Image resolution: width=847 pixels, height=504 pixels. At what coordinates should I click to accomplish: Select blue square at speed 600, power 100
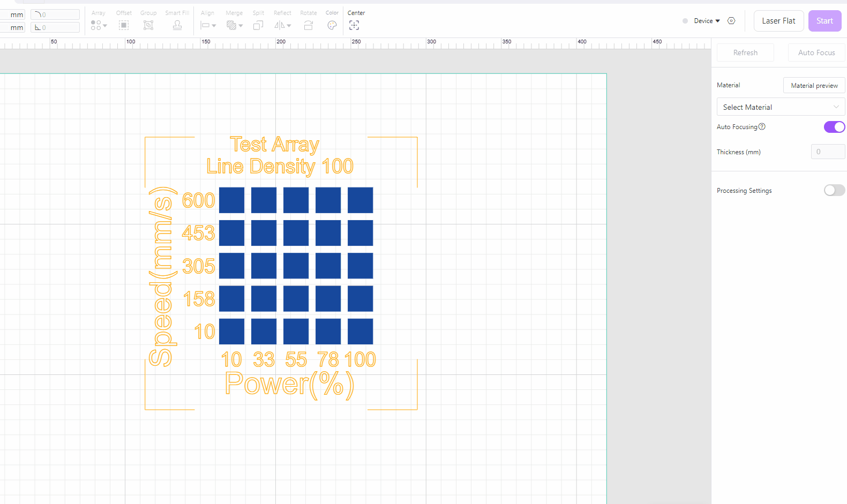click(x=360, y=200)
